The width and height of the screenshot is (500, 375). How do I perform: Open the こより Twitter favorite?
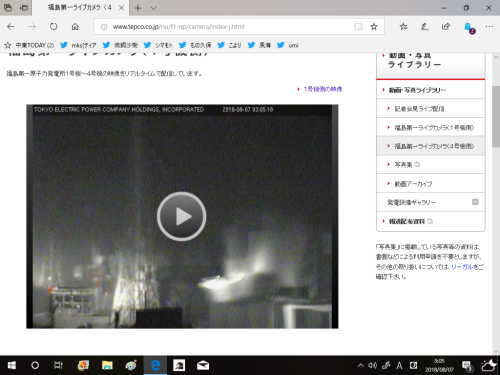pyautogui.click(x=229, y=45)
